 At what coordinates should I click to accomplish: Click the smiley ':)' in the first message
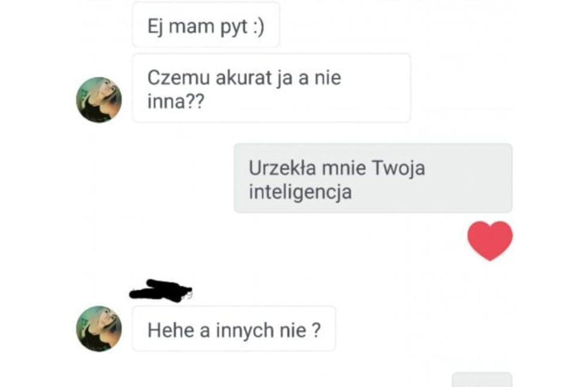258,27
